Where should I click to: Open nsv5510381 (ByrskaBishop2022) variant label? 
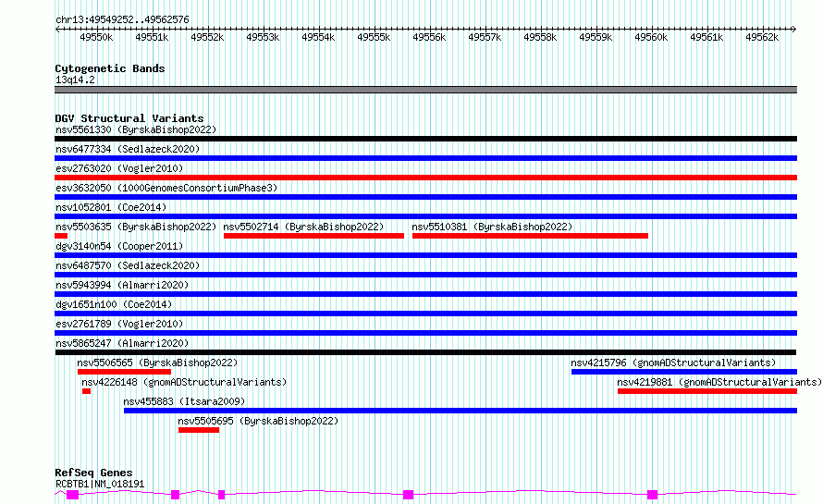pos(492,227)
